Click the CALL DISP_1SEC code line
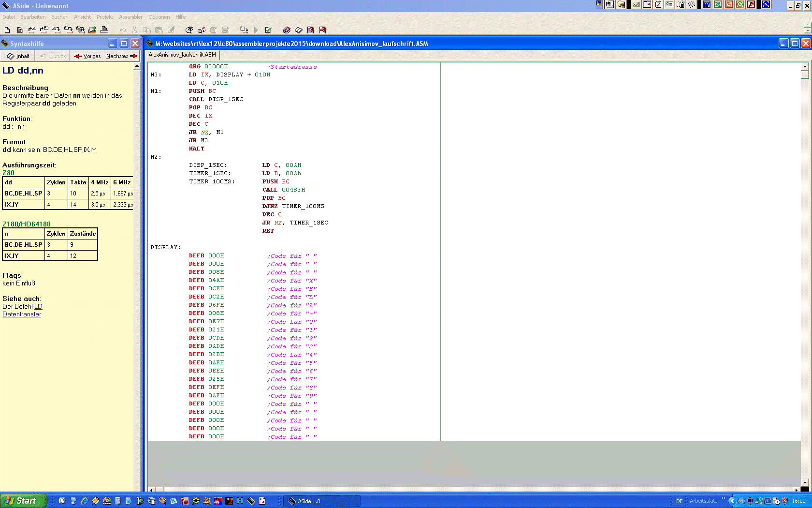 click(216, 99)
